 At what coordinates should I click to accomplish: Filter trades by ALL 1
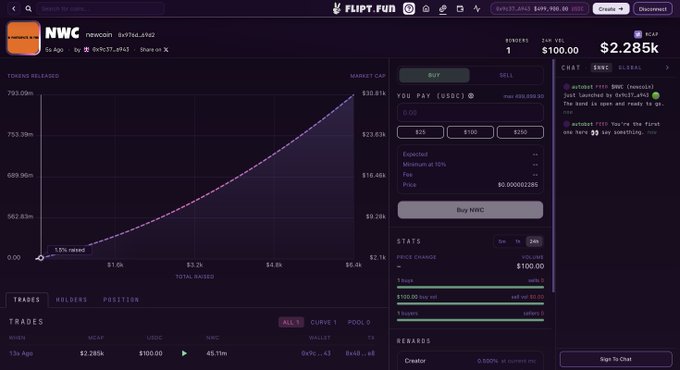point(291,322)
